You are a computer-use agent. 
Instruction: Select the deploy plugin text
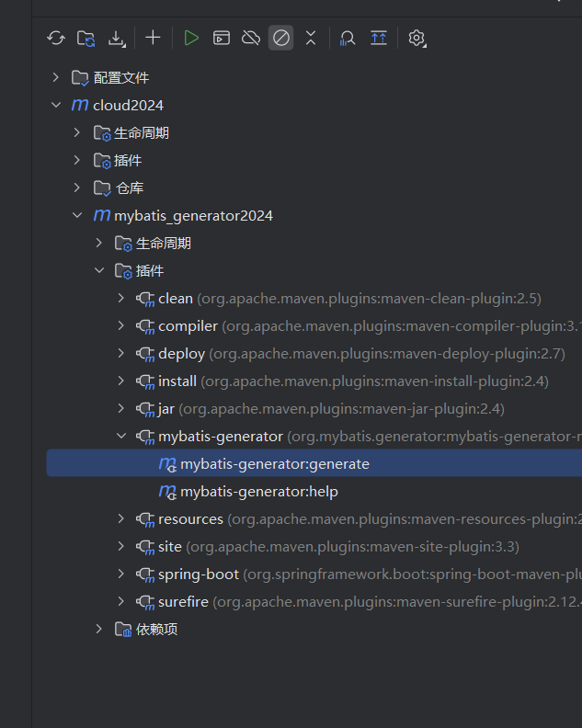tap(182, 354)
